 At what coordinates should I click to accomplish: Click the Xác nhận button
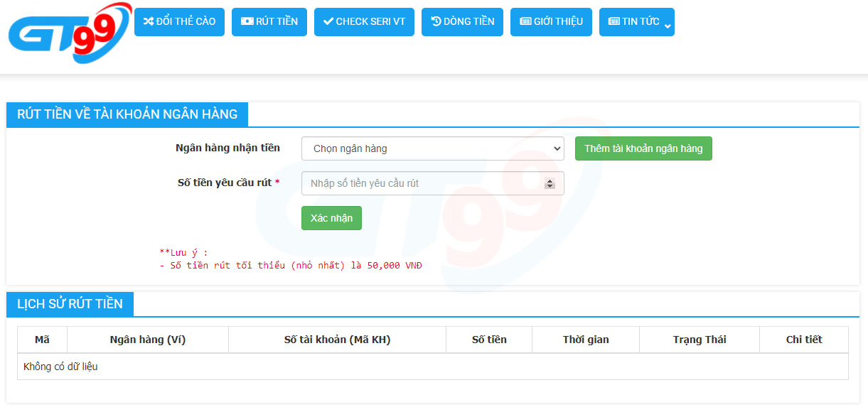[x=331, y=218]
